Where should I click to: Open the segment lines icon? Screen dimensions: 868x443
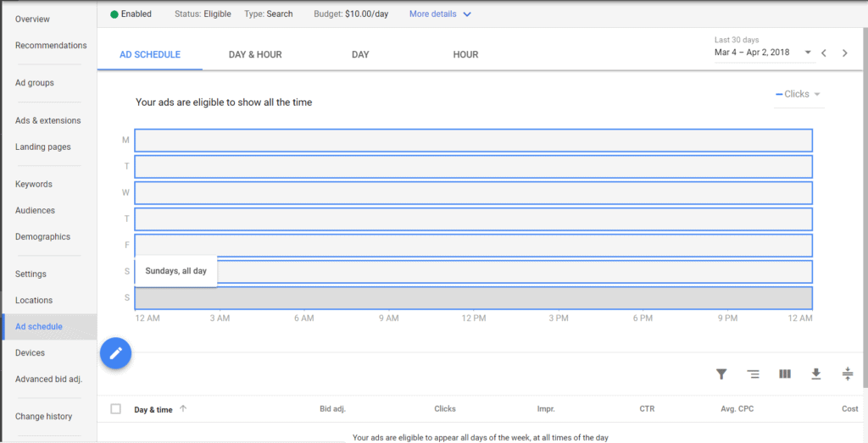point(753,374)
